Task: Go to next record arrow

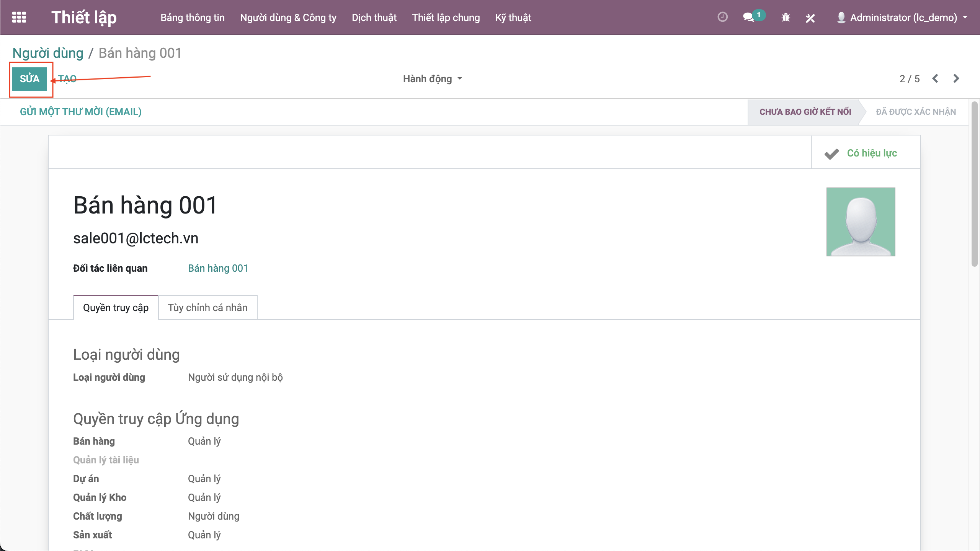Action: (956, 78)
